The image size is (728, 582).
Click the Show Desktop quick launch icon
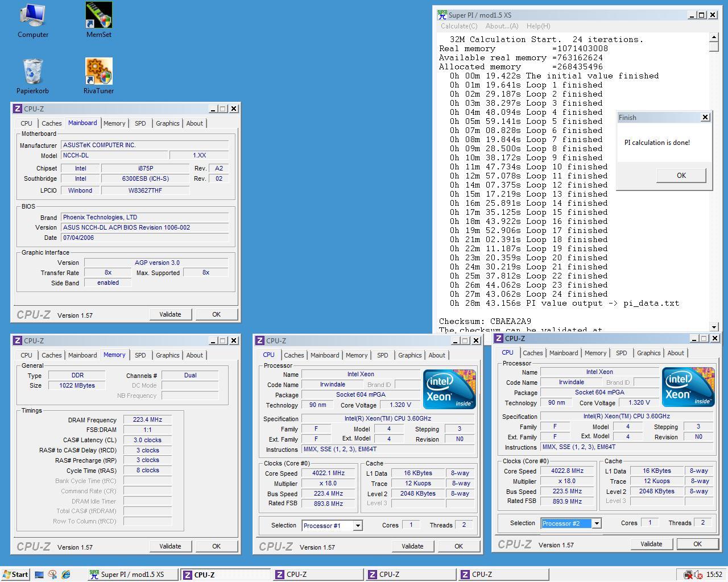pos(39,575)
